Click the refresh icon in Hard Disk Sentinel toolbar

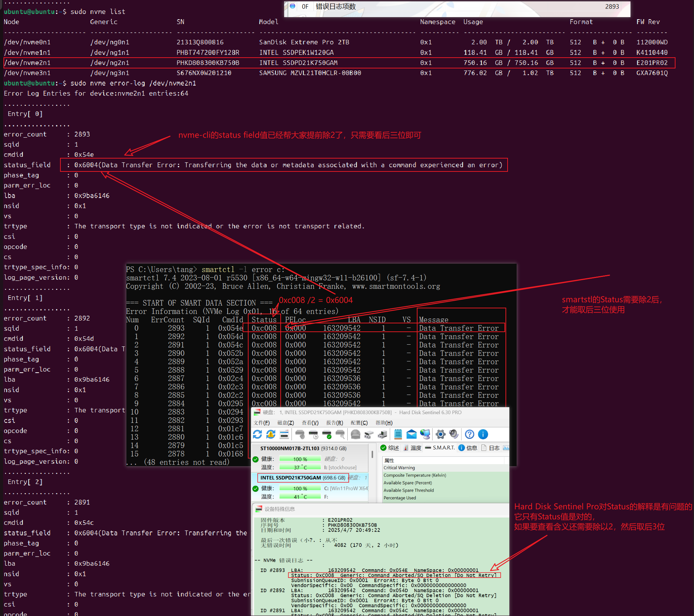258,434
